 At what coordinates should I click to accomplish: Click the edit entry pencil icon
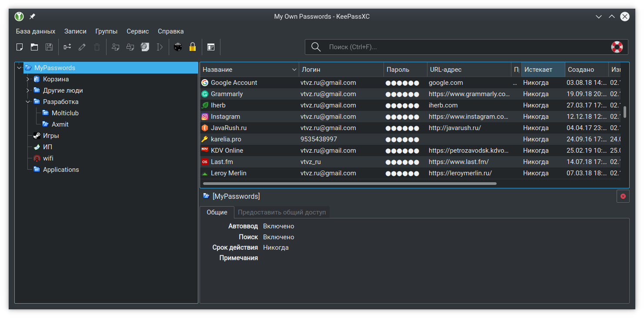[x=82, y=47]
